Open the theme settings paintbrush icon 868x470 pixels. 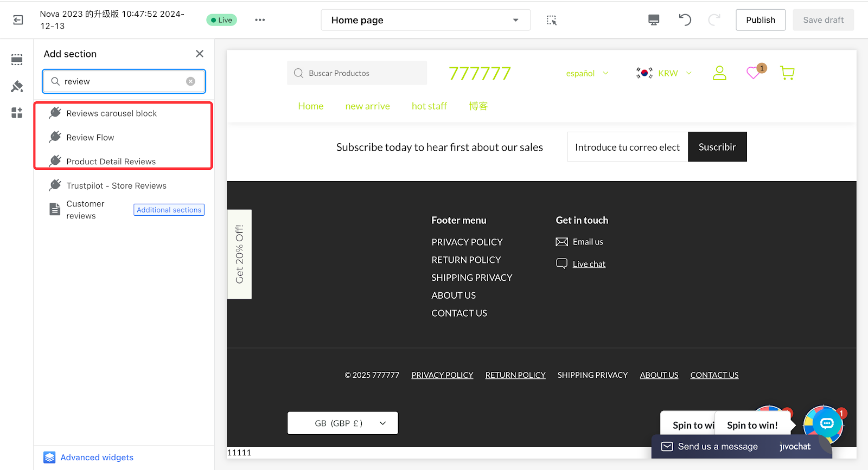17,86
